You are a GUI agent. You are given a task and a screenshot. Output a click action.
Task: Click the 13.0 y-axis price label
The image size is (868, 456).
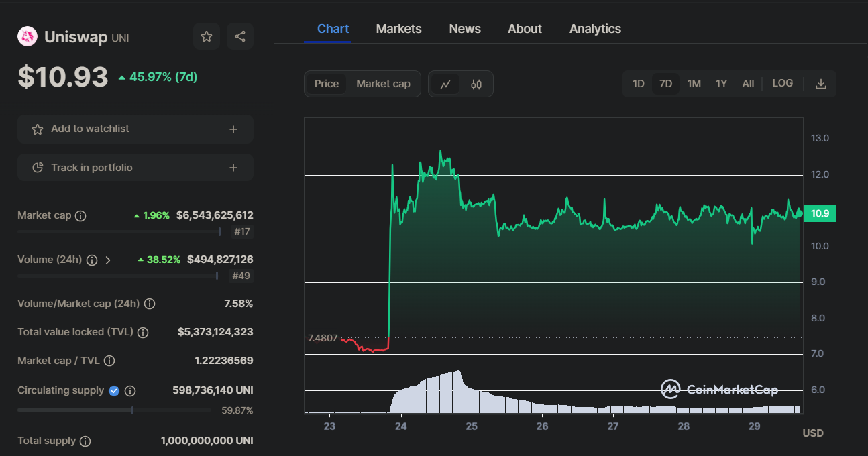pos(820,138)
